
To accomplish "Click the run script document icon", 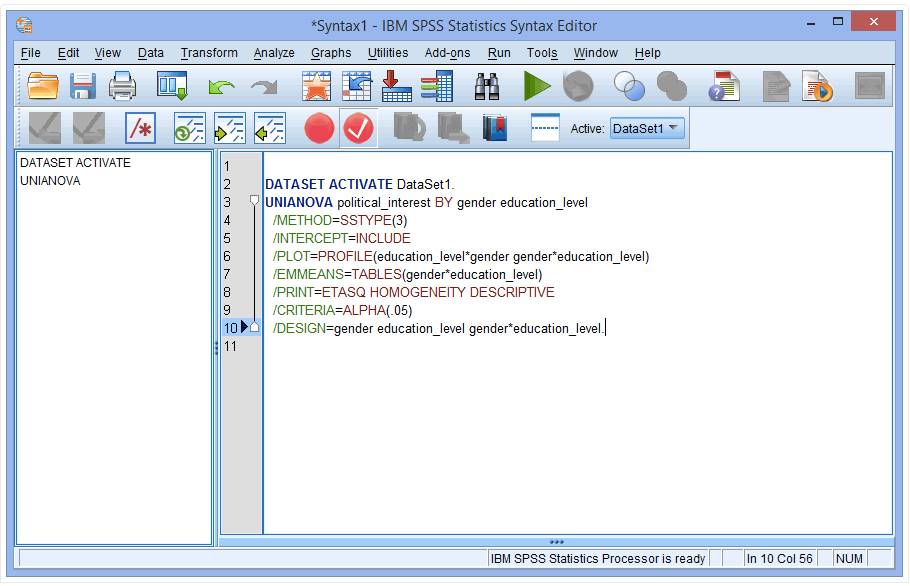I will 817,86.
